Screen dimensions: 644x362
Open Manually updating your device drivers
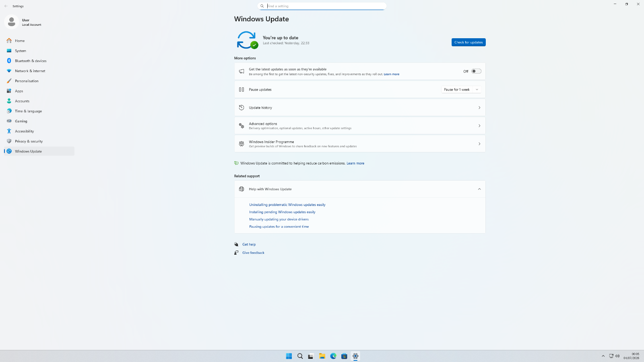click(x=279, y=219)
